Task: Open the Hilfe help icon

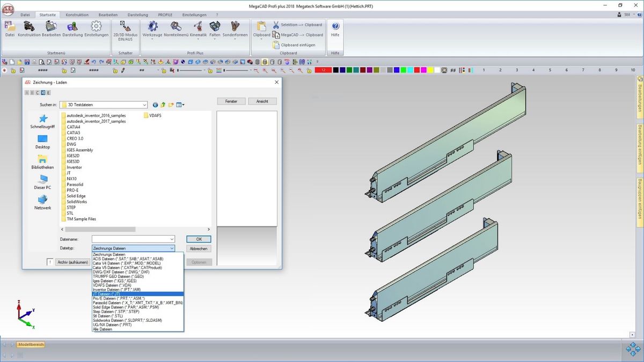Action: (x=335, y=28)
